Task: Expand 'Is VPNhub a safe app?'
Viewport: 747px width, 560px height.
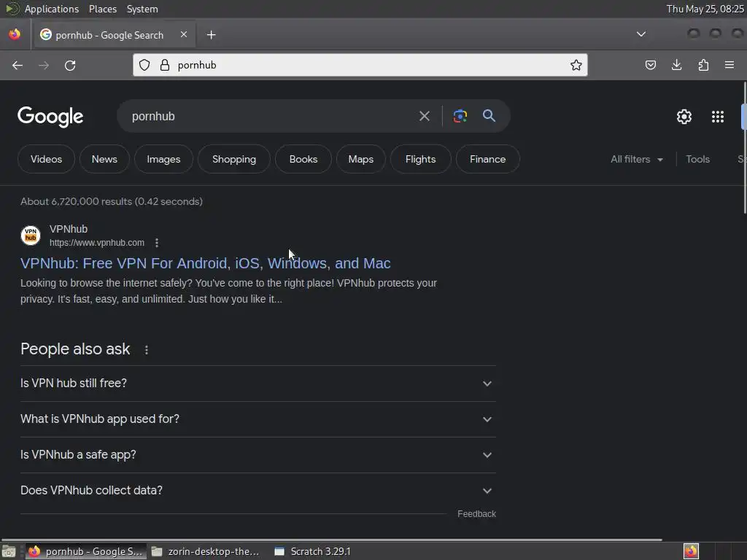Action: (258, 455)
